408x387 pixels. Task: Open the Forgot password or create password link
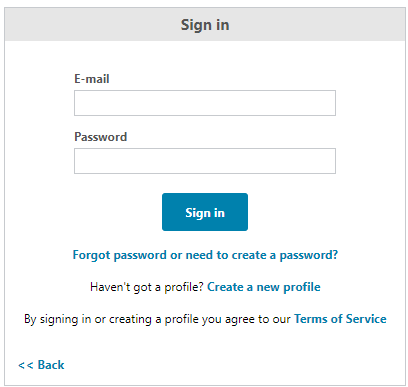205,255
